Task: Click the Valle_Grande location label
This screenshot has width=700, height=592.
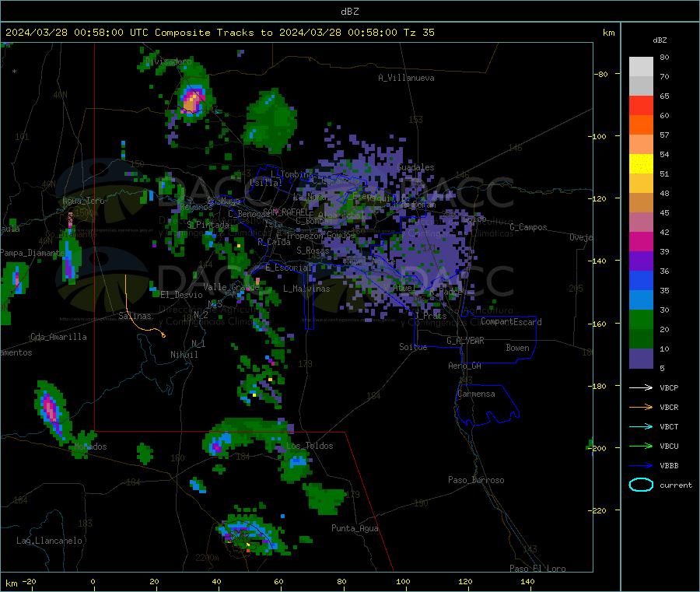Action: [231, 287]
